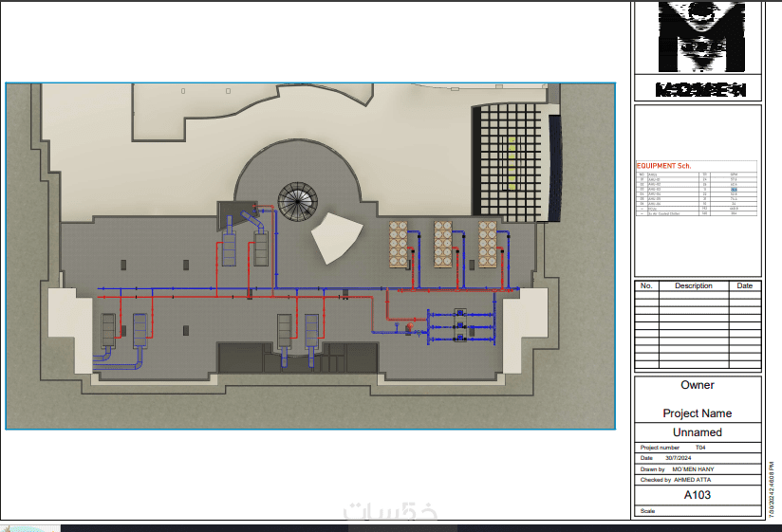Select the project number value "T04"

click(700, 448)
